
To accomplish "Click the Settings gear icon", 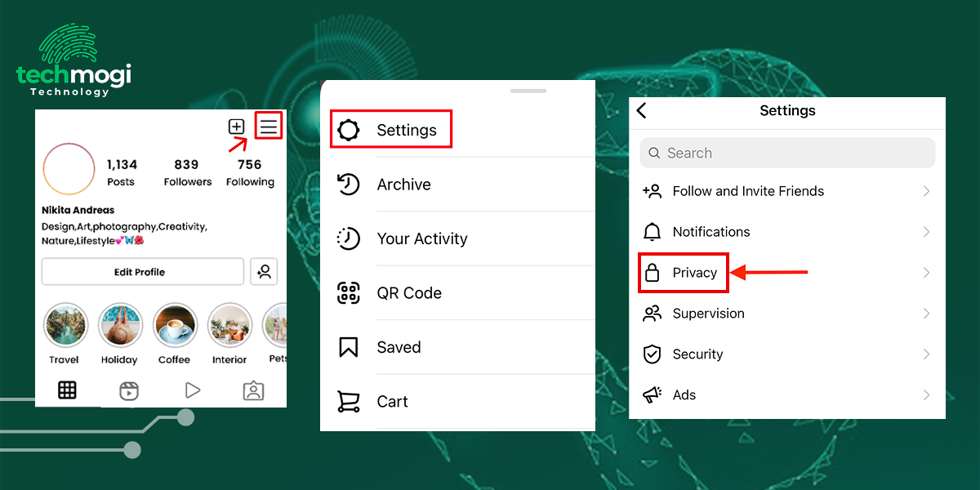I will tap(349, 130).
